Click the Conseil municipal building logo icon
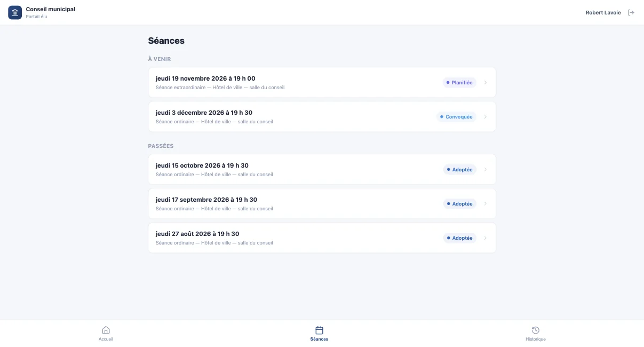This screenshot has height=347, width=644. click(x=15, y=12)
